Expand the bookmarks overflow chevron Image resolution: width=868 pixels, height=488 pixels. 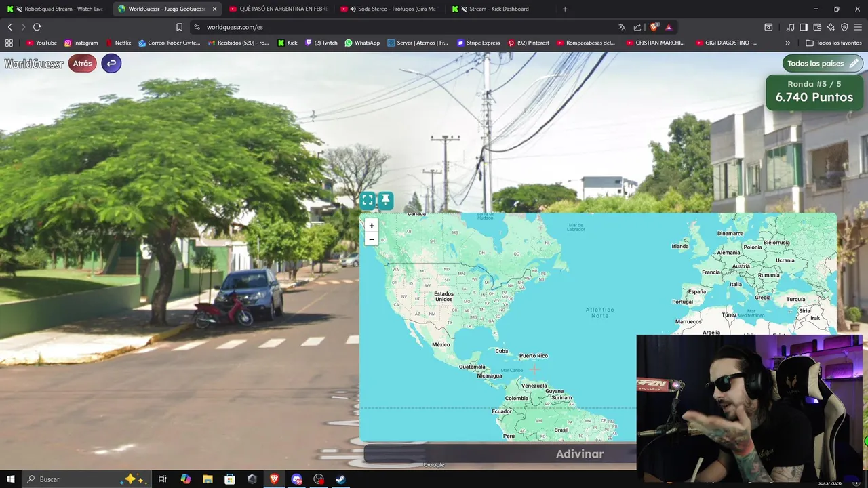tap(787, 43)
